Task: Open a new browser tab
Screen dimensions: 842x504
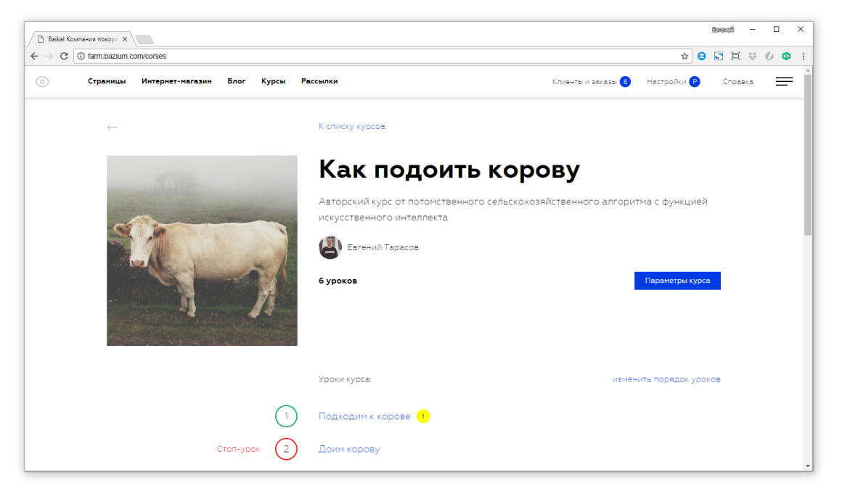Action: (x=144, y=39)
